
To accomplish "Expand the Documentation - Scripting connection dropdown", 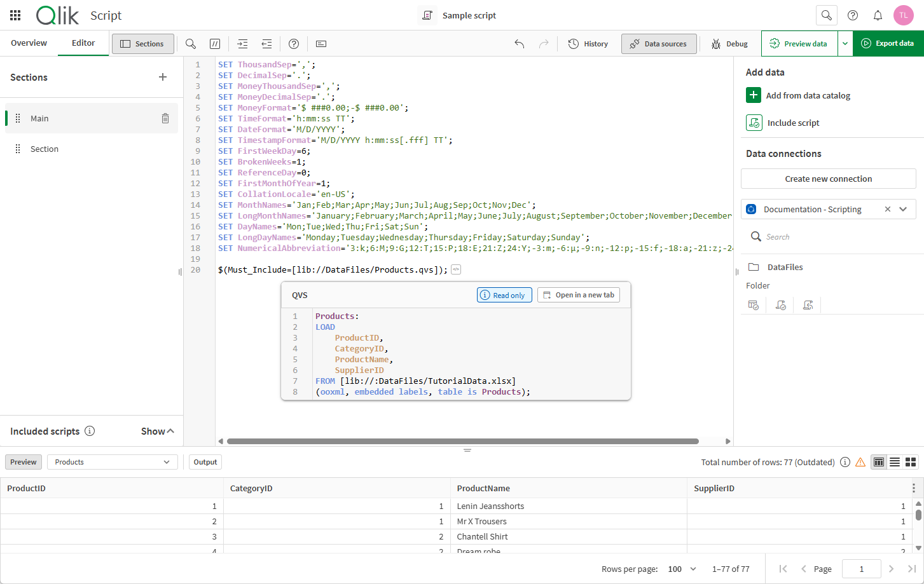I will pos(902,209).
